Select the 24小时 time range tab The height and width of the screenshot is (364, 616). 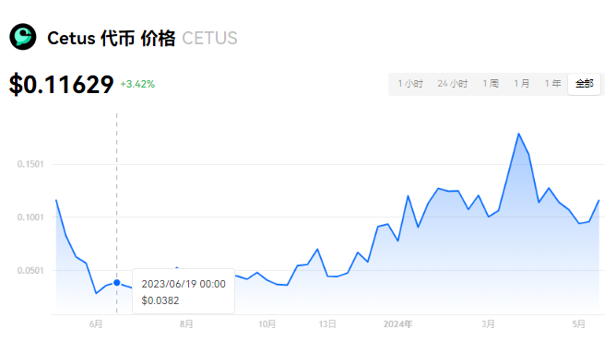453,84
